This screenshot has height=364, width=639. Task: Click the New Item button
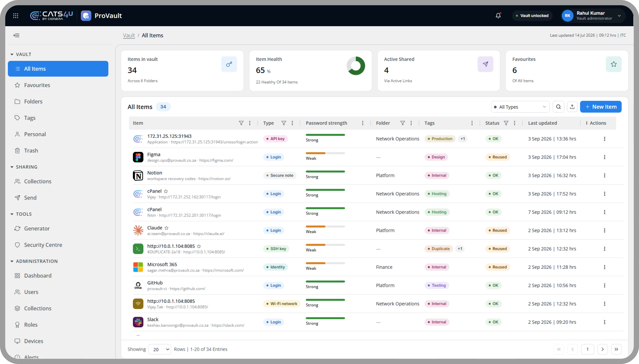pos(601,107)
